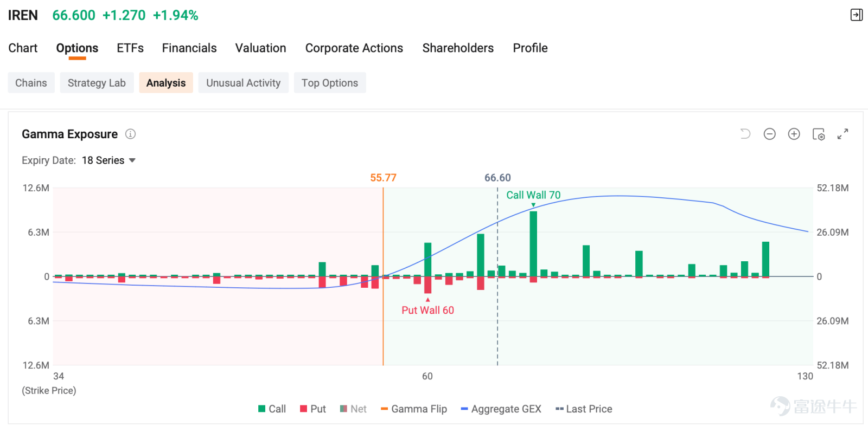Toggle the Last Price line in the legend
Image resolution: width=868 pixels, height=426 pixels.
(584, 409)
